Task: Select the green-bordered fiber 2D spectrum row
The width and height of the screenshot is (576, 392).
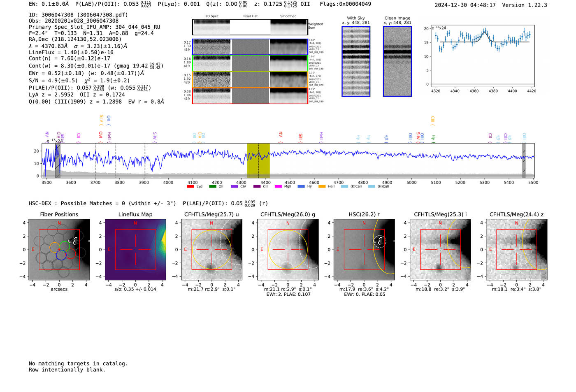Action: coord(250,63)
